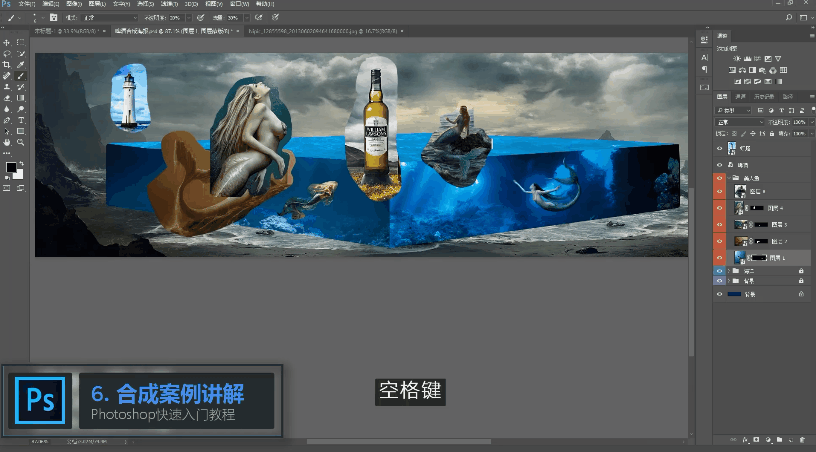Toggle layer filtering switch on or off
This screenshot has height=452, width=816.
pos(812,110)
